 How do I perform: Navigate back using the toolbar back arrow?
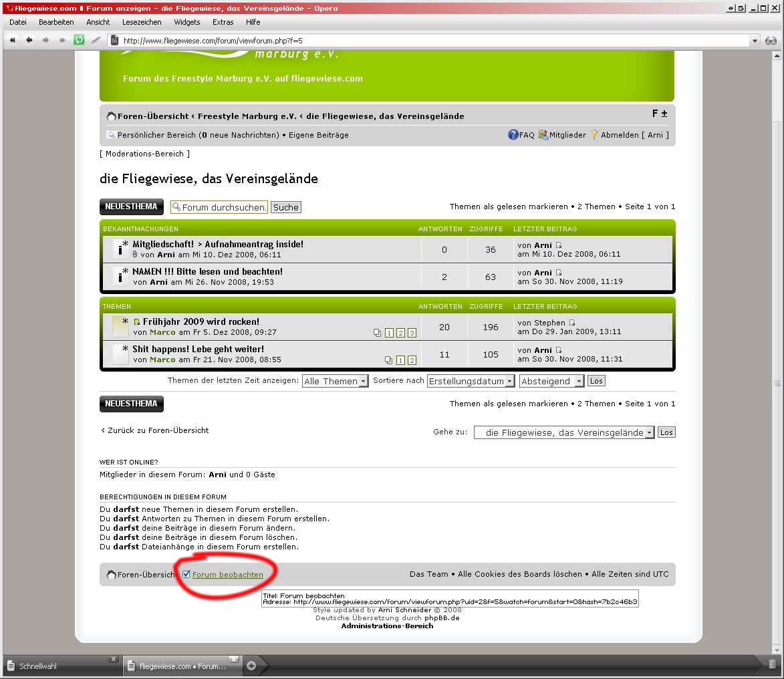pyautogui.click(x=29, y=39)
